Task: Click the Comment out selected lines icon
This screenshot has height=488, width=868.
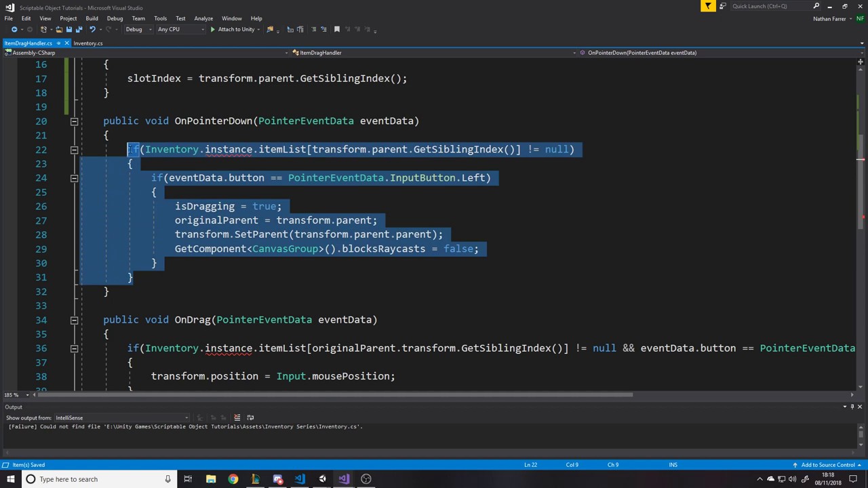Action: pos(313,29)
